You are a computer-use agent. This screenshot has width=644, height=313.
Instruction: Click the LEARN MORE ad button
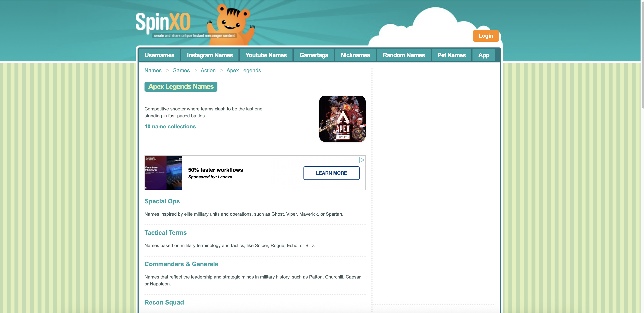click(x=331, y=173)
